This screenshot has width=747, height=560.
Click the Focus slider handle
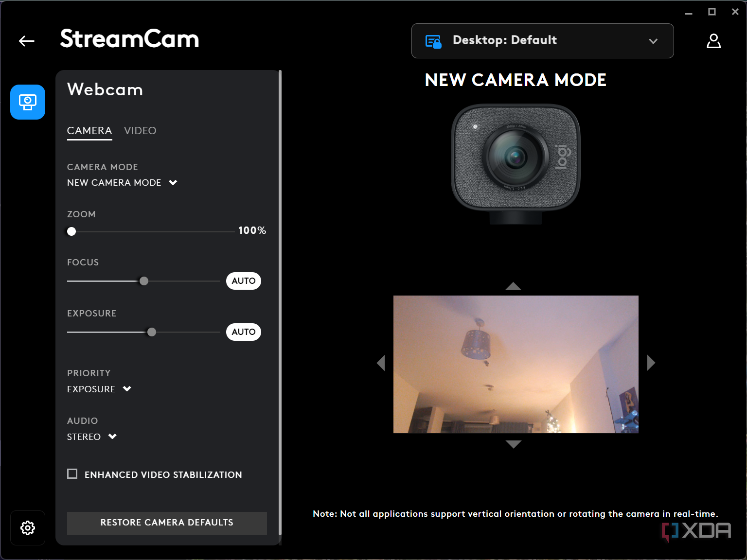pos(144,281)
